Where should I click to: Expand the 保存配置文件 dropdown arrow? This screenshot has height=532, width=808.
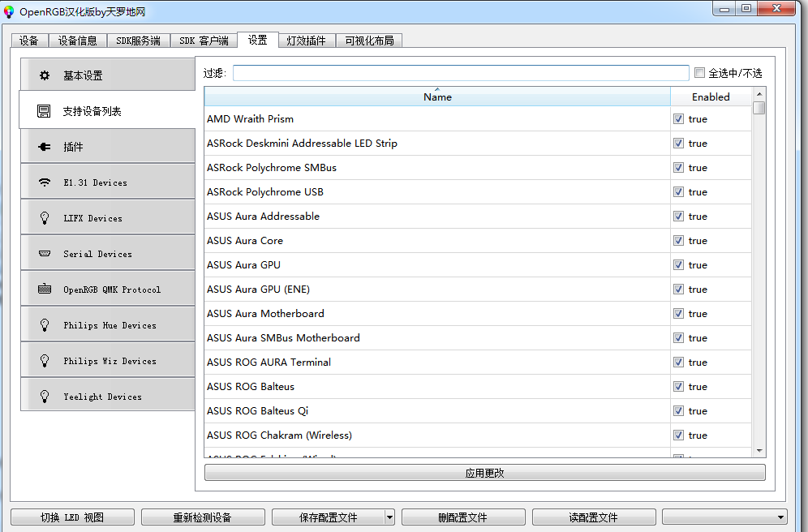[x=389, y=517]
